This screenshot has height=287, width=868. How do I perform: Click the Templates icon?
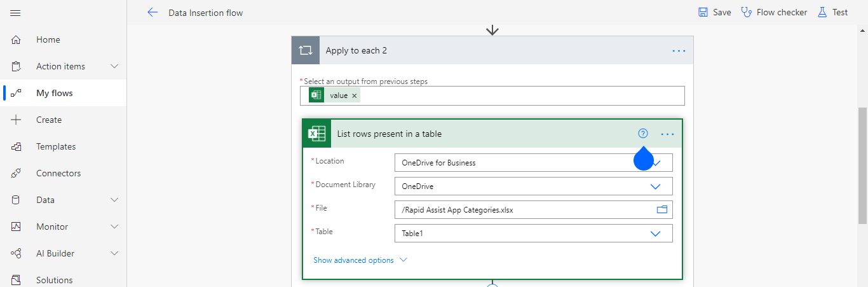[x=16, y=146]
